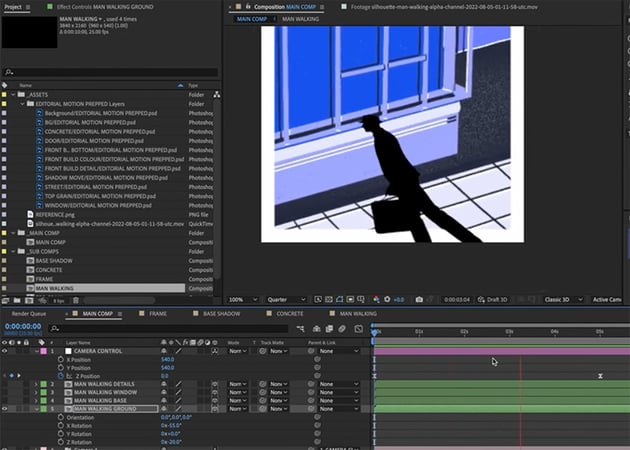630x450 pixels.
Task: Click the reset exposure icon in viewer
Action: pos(387,299)
